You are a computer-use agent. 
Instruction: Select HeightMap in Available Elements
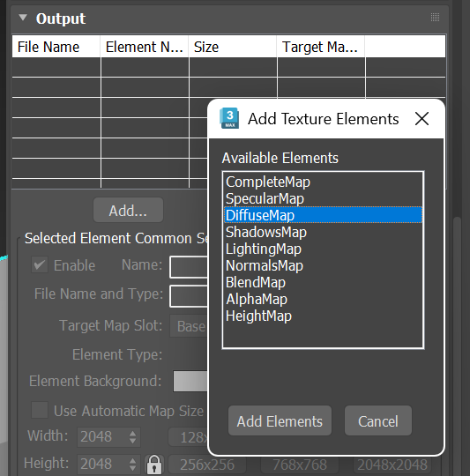[x=323, y=316]
